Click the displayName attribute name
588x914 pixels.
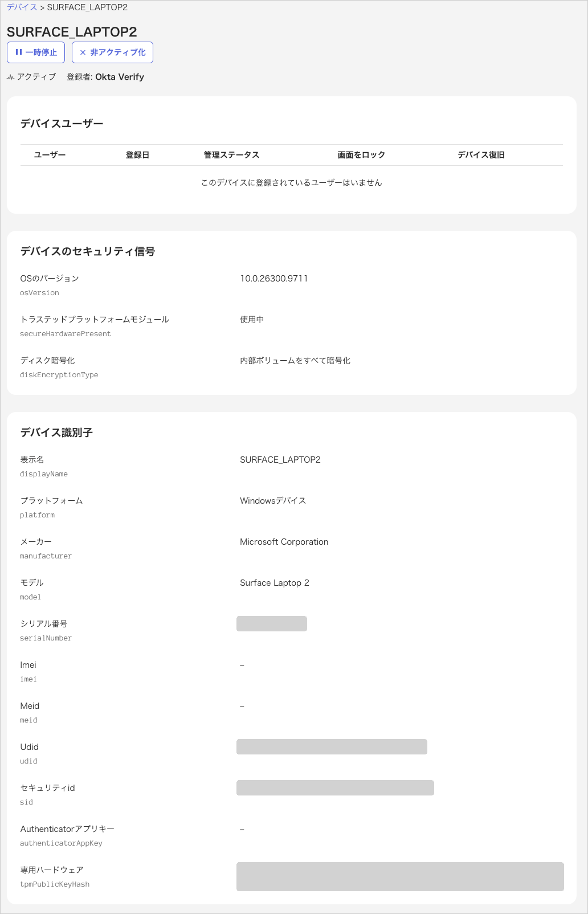(44, 474)
